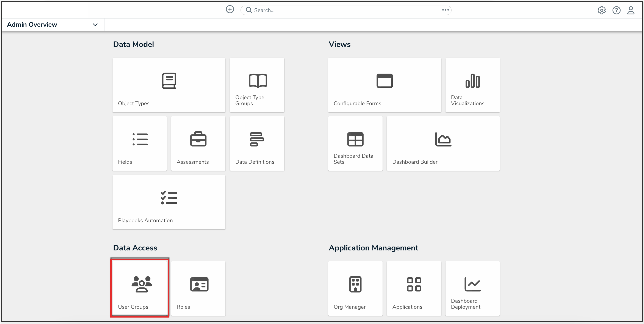Open the Playbooks Automation tile
Viewport: 644px width, 324px height.
(x=169, y=202)
